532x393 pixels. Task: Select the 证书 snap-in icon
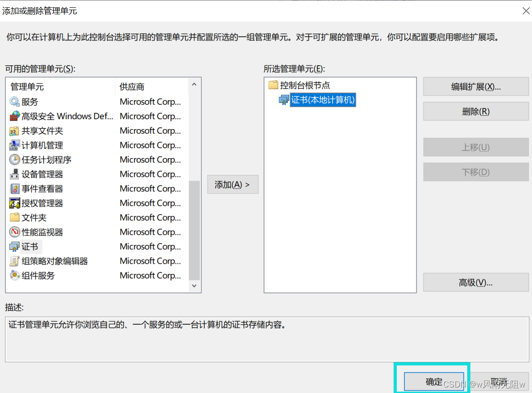(13, 246)
